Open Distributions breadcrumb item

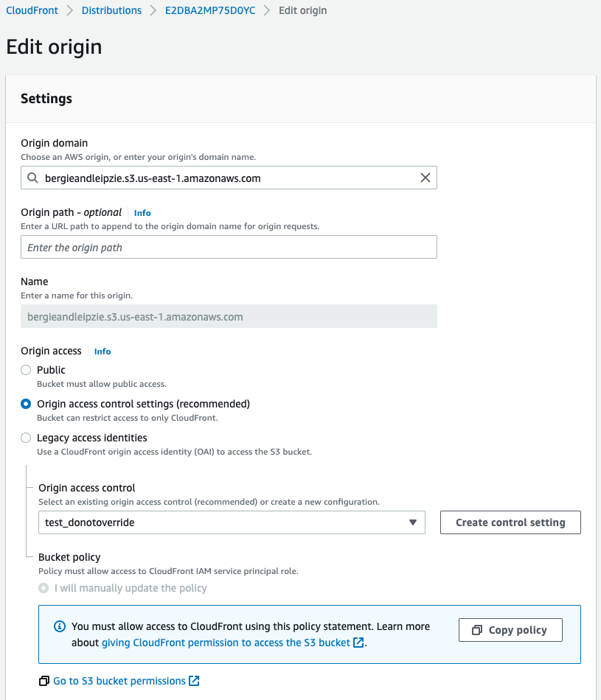tap(111, 11)
